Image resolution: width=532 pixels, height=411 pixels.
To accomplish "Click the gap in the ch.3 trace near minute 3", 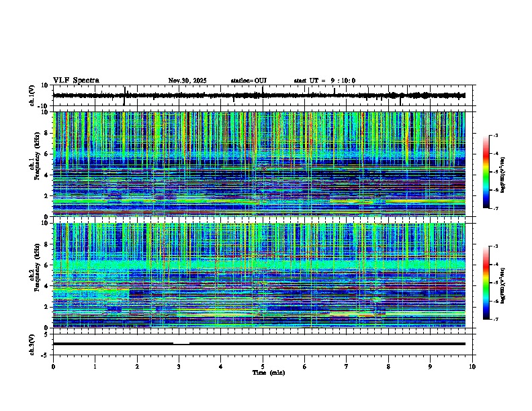I will click(181, 344).
